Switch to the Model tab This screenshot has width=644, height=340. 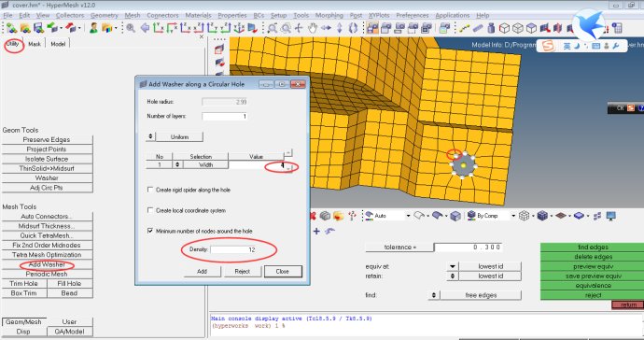[x=58, y=44]
